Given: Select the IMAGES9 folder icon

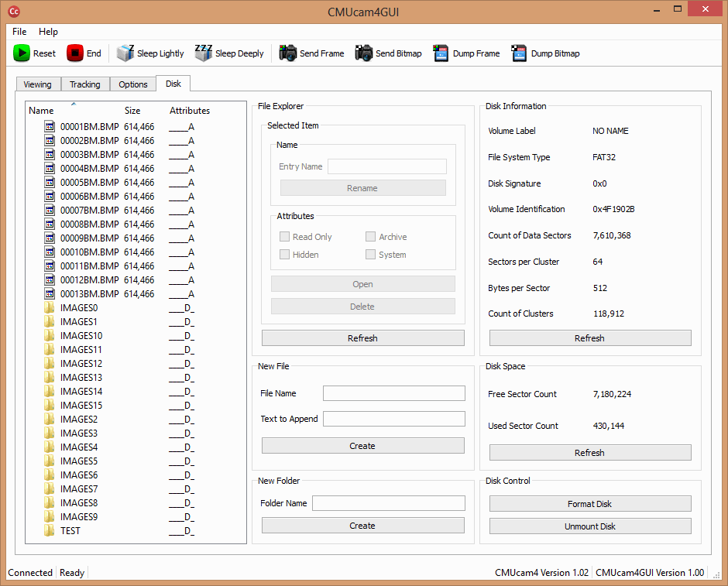Looking at the screenshot, I should pyautogui.click(x=50, y=516).
